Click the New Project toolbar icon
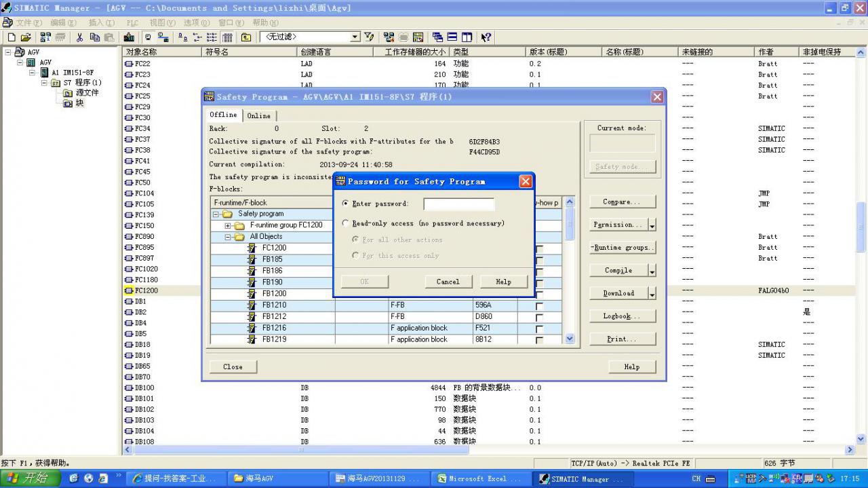 click(11, 37)
